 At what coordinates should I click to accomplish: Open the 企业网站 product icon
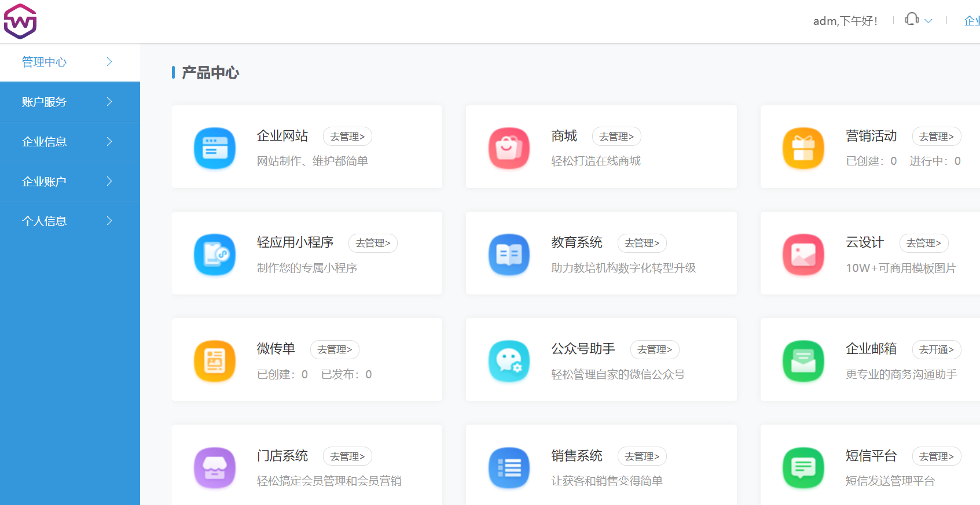(x=215, y=148)
